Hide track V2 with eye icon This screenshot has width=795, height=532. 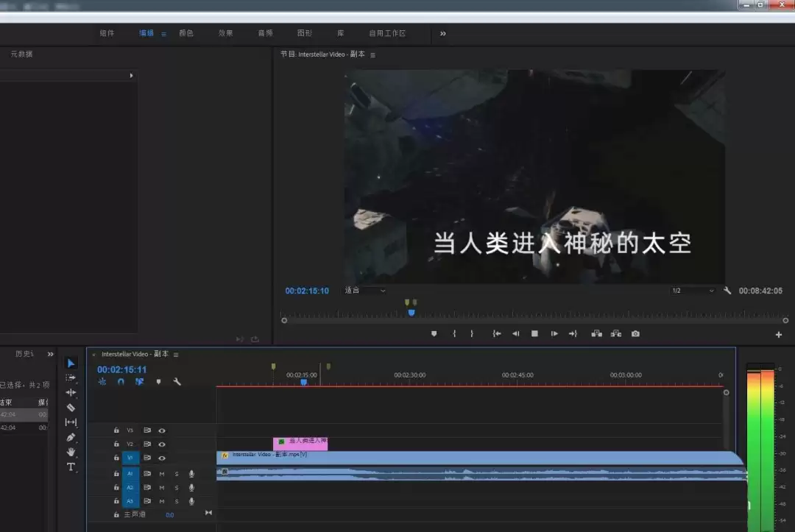[x=162, y=444]
